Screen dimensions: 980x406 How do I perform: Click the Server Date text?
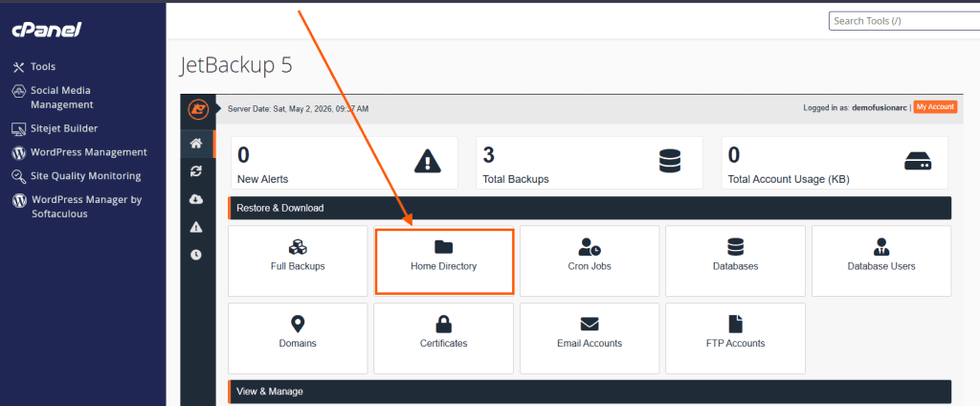pyautogui.click(x=299, y=109)
